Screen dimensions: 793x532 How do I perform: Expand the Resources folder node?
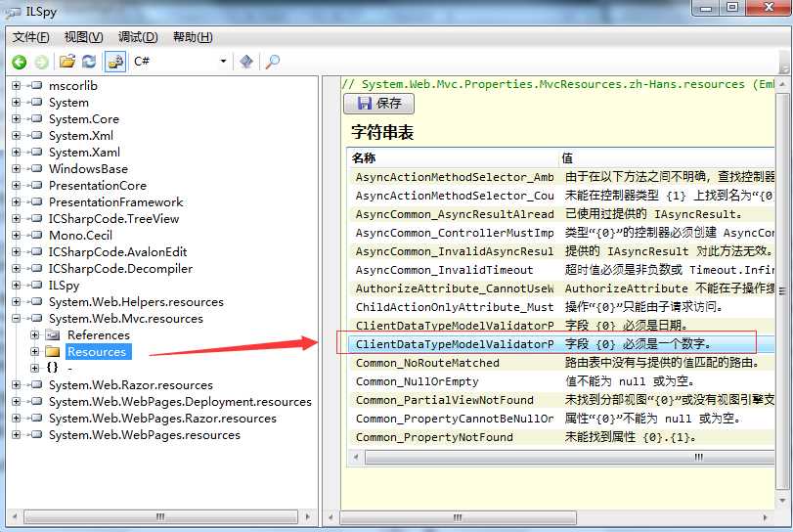pos(34,351)
